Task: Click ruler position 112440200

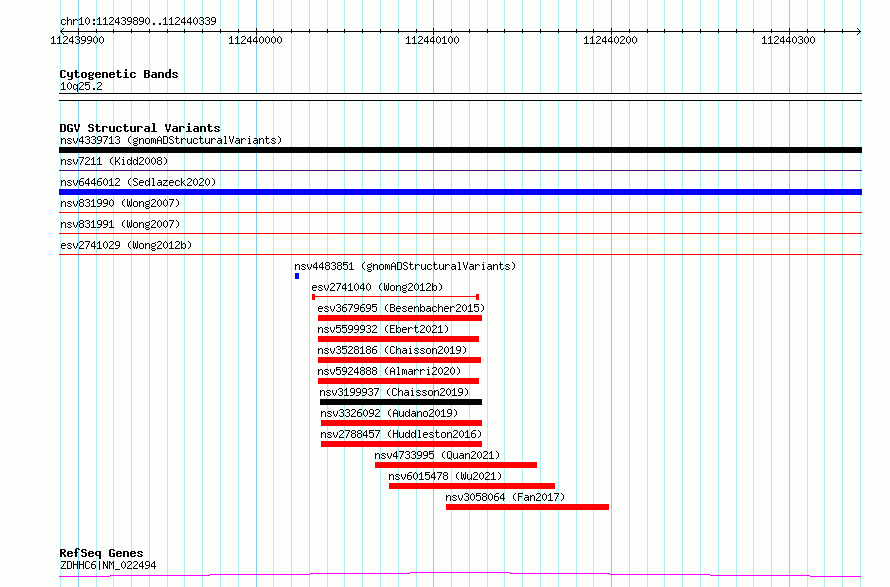Action: pos(609,40)
